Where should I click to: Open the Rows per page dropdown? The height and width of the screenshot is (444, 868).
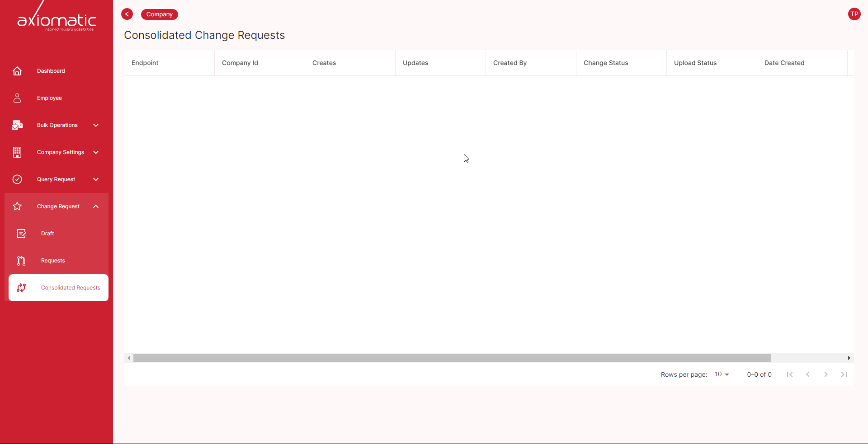pos(722,374)
